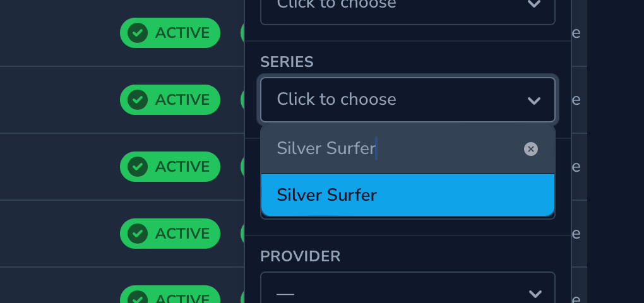The image size is (644, 303).
Task: Collapse the SERIES dropdown using its chevron
Action: pyautogui.click(x=534, y=100)
